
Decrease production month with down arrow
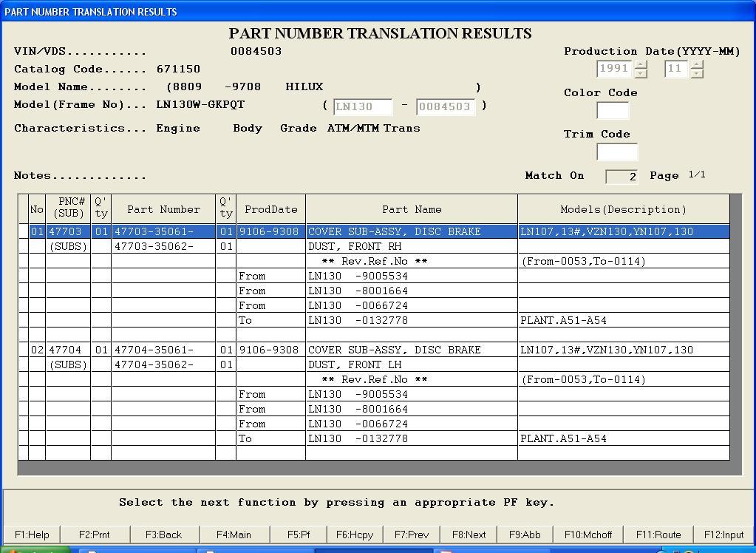click(696, 74)
